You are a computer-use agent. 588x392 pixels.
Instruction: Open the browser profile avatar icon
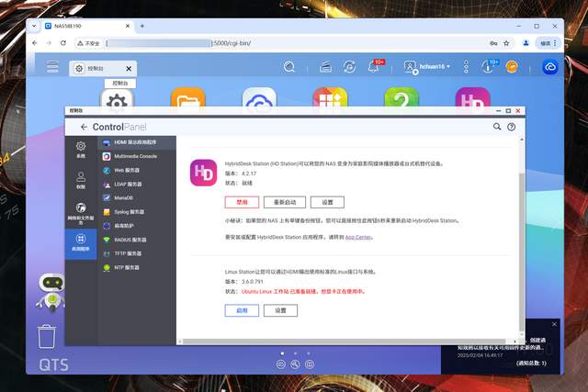click(526, 43)
